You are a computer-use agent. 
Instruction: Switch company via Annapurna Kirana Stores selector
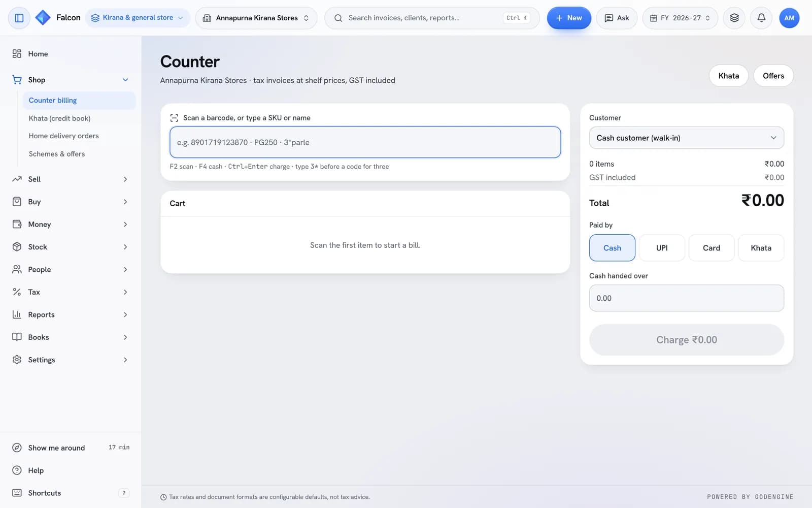(256, 18)
